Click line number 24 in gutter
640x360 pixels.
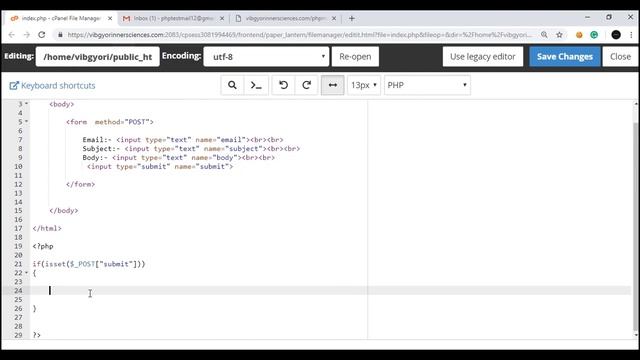coord(18,291)
